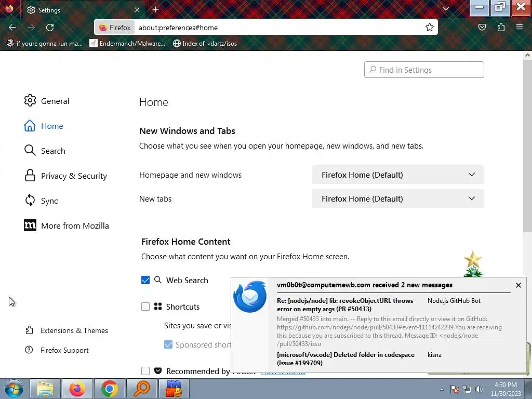532x399 pixels.
Task: Click Firefox icon in taskbar
Action: coord(77,389)
